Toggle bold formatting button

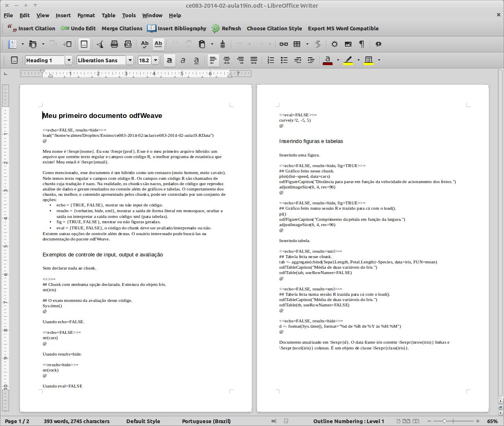pos(169,60)
